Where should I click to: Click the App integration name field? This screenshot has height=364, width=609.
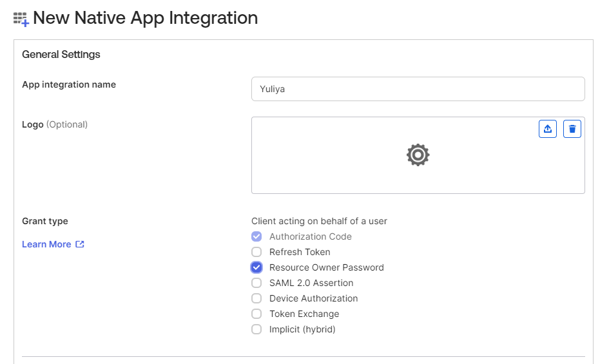pyautogui.click(x=418, y=89)
